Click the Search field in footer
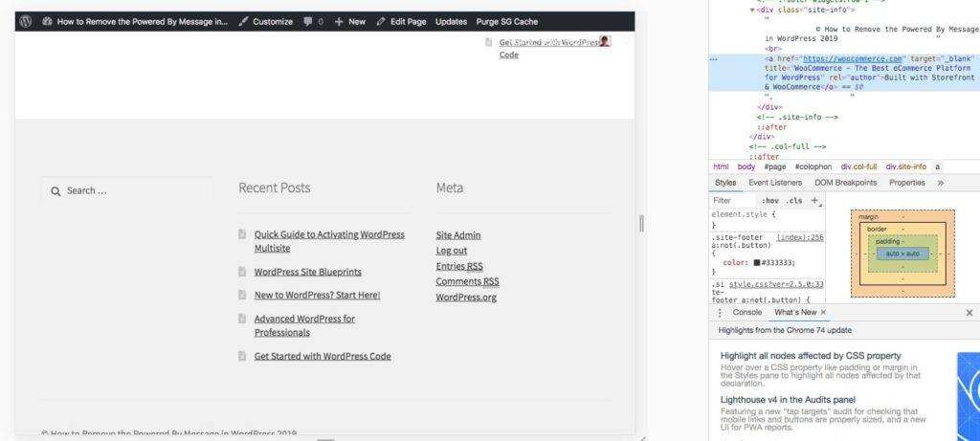The image size is (980, 441). [x=127, y=190]
